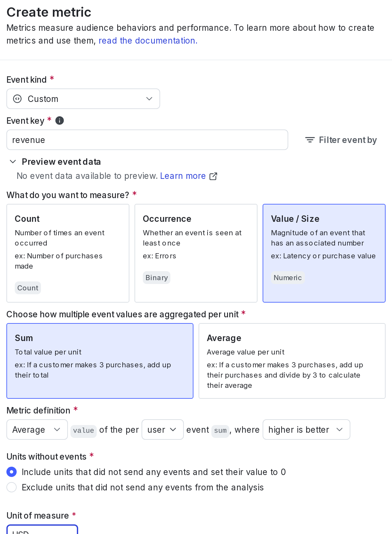Open the Event kind dropdown
392x534 pixels.
click(x=83, y=99)
